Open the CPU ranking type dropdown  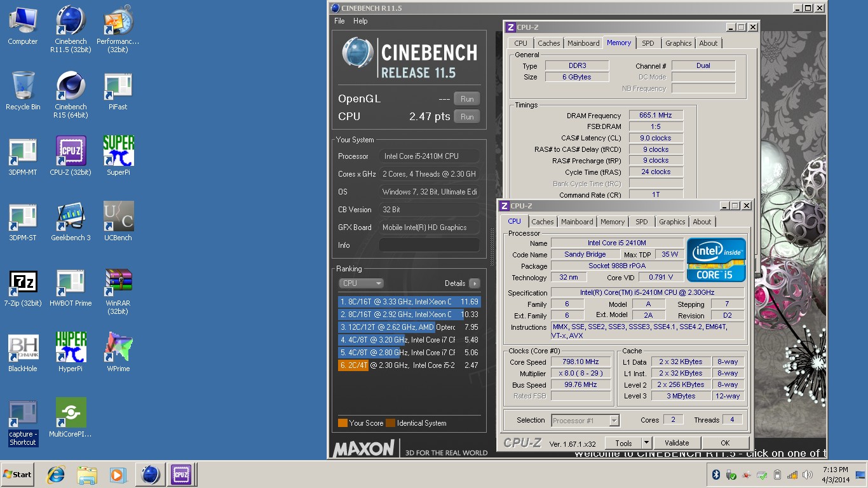tap(361, 283)
